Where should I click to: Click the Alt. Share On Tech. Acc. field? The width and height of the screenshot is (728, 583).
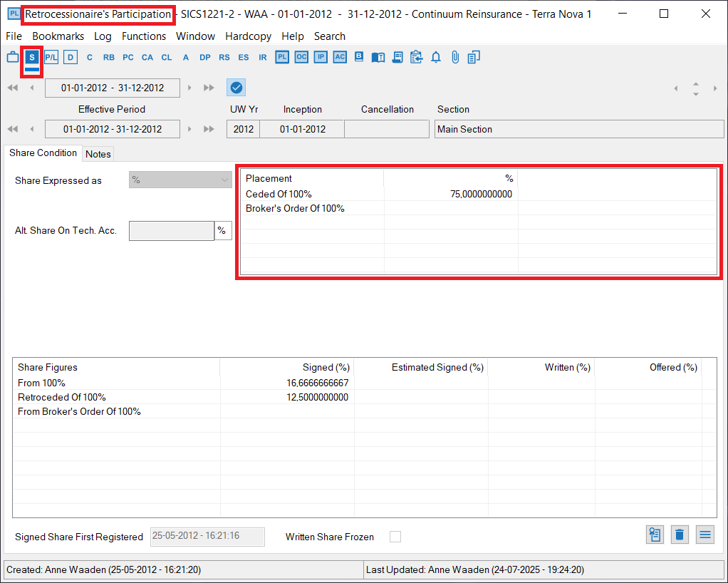171,231
